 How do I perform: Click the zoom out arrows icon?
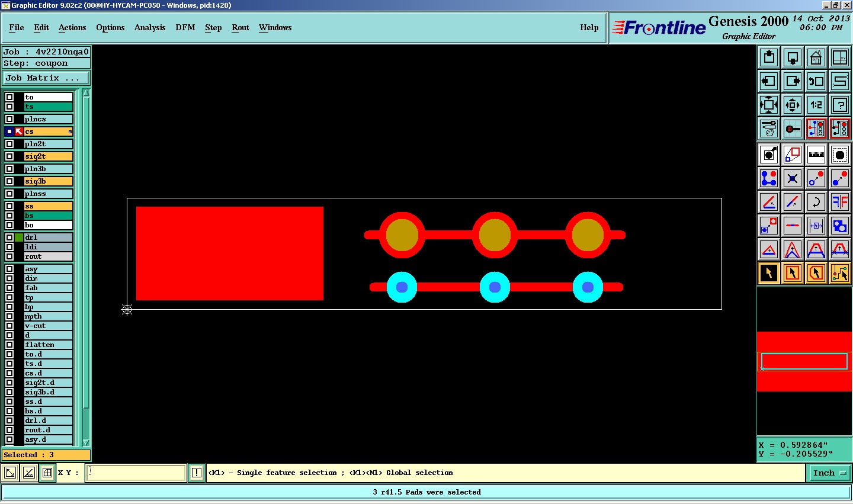(793, 105)
